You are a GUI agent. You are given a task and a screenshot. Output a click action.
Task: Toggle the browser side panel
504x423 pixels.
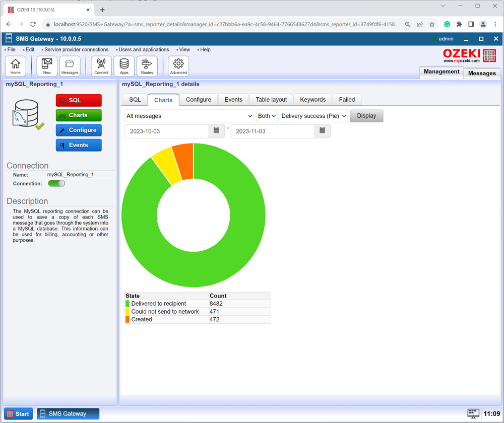click(x=471, y=24)
